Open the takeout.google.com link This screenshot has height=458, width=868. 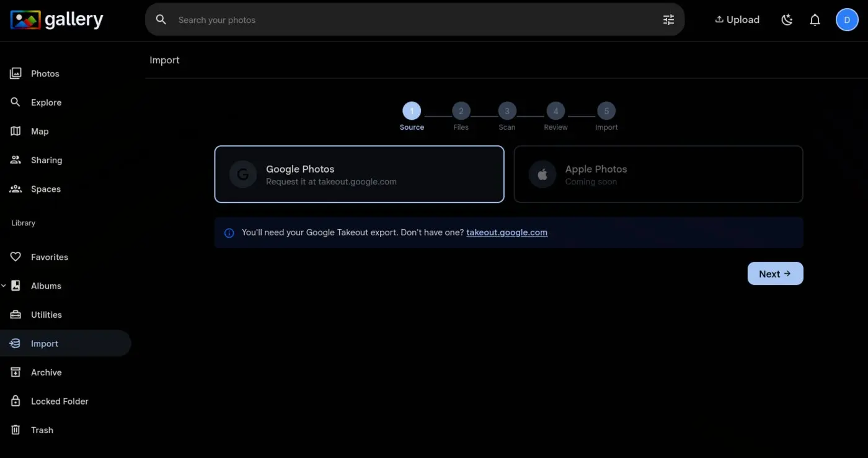(x=507, y=232)
